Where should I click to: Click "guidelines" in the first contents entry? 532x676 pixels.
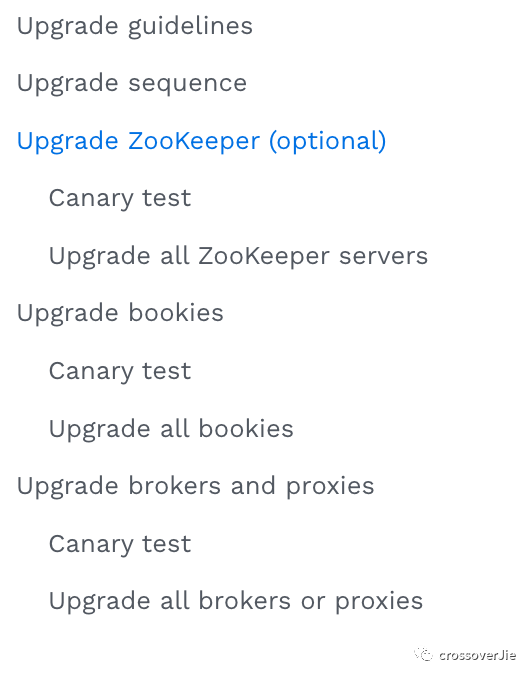tap(190, 27)
